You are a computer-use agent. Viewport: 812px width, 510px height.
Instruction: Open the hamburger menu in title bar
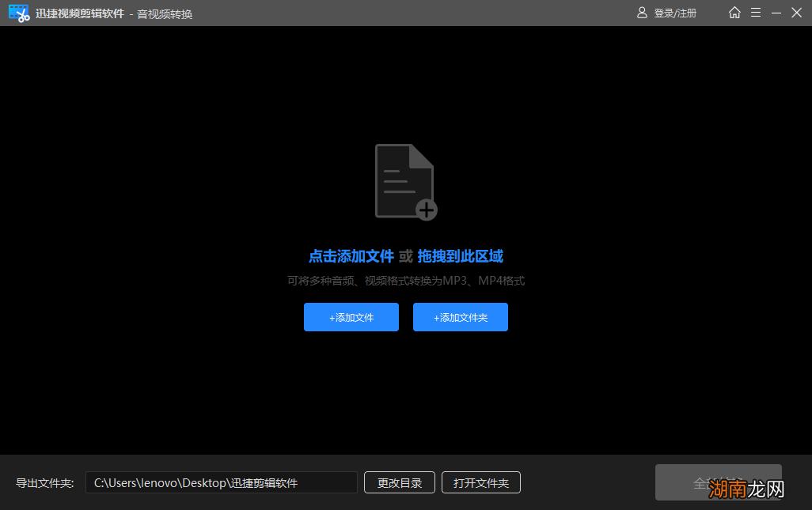point(756,13)
